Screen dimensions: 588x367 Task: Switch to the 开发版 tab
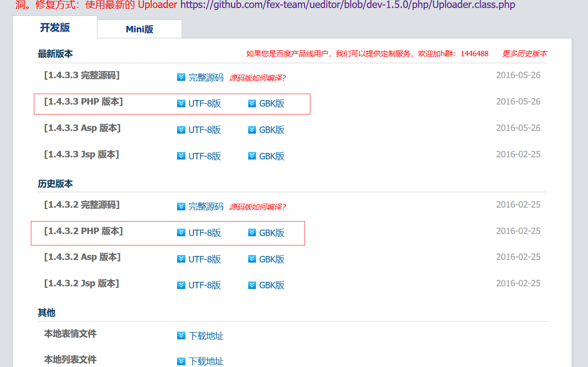point(55,27)
